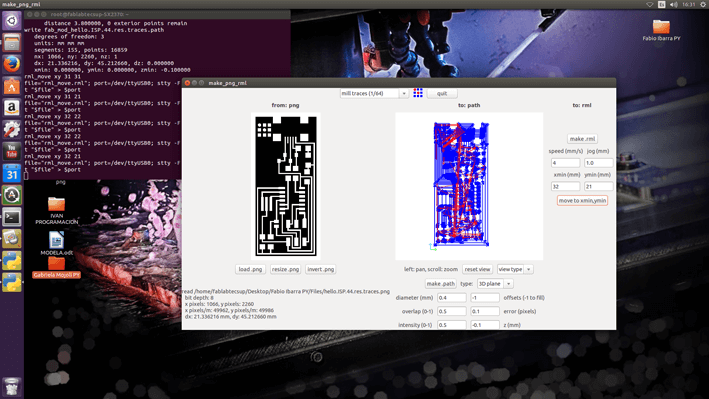The width and height of the screenshot is (709, 399).
Task: Close the make_png_rml window
Action: tap(187, 83)
